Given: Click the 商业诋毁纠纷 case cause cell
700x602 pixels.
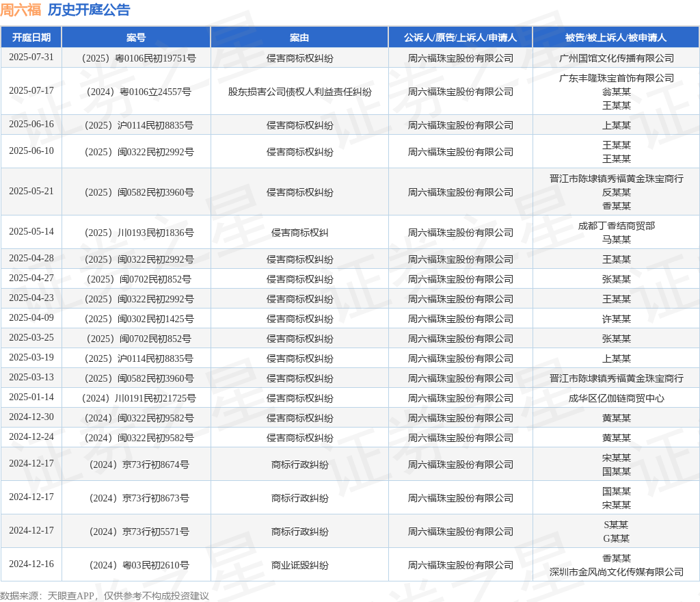Looking at the screenshot, I should click(x=299, y=565).
